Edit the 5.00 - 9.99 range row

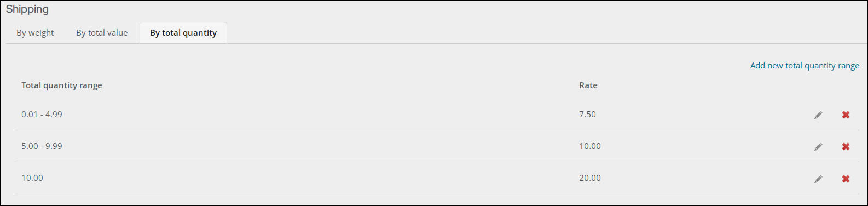(818, 147)
